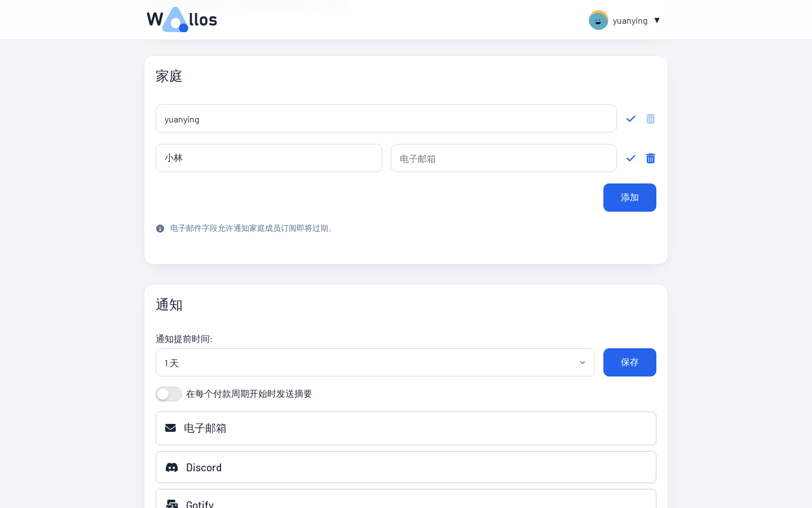Expand the Gotify notification section
The image size is (812, 508).
406,499
